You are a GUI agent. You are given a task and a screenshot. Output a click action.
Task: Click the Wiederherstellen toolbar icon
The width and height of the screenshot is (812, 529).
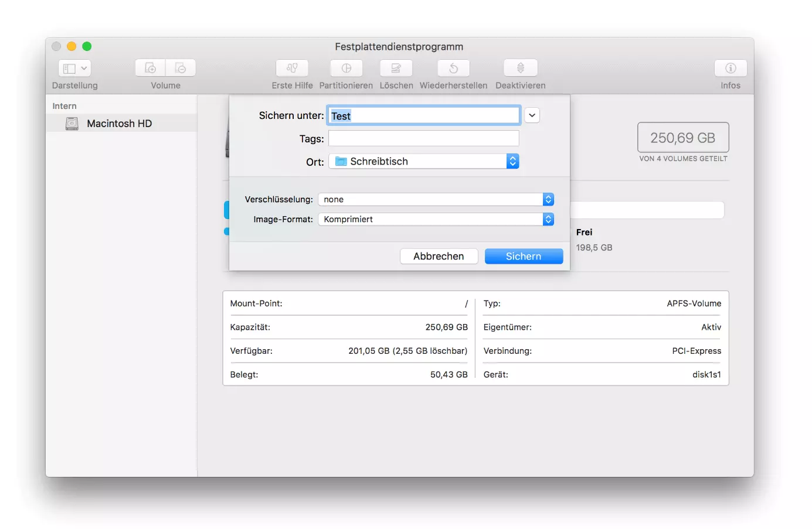(x=453, y=69)
